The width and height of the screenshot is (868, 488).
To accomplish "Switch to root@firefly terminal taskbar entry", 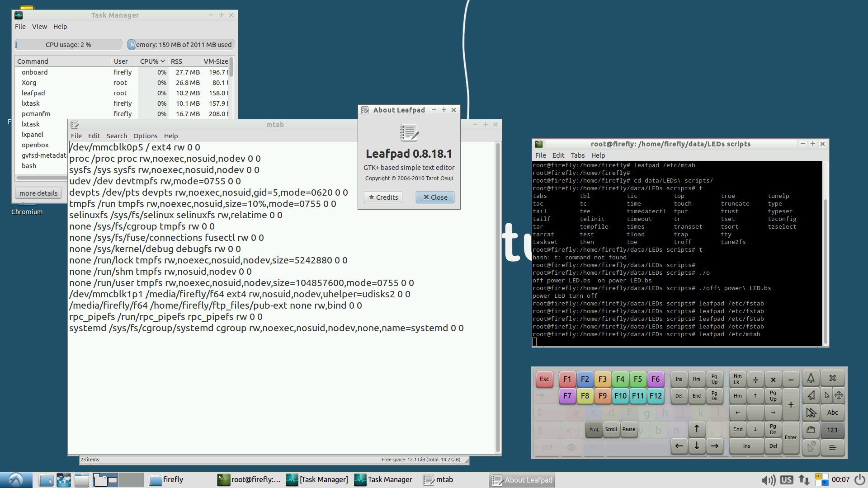I will (x=249, y=480).
